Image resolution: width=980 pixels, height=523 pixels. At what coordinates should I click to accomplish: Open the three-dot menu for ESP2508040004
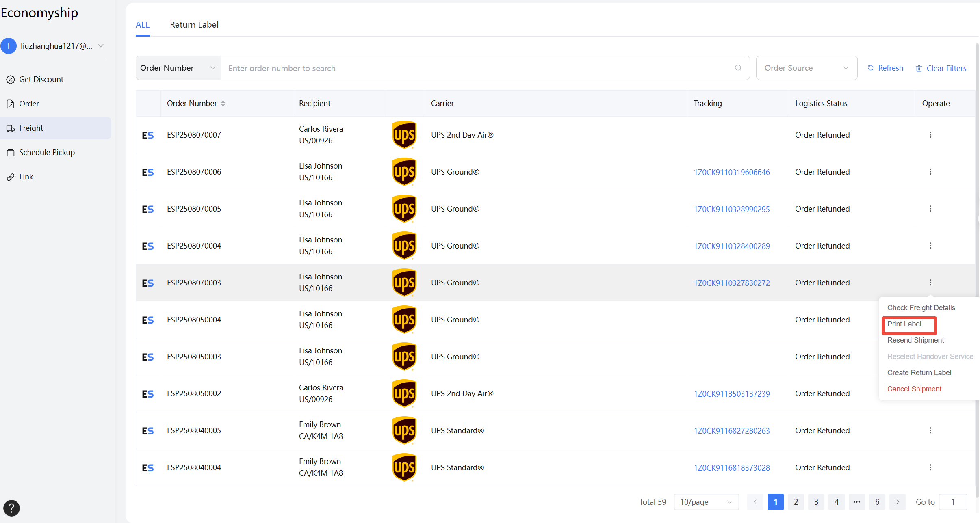pos(930,467)
